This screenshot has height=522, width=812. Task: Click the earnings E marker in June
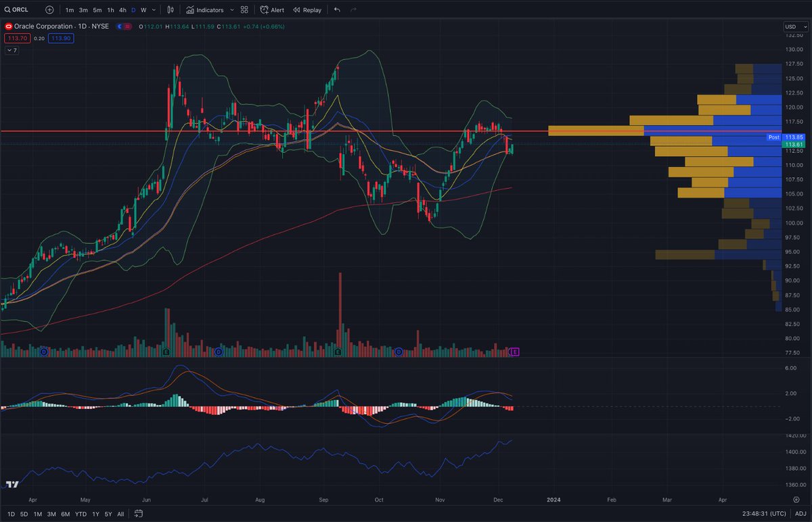[165, 352]
